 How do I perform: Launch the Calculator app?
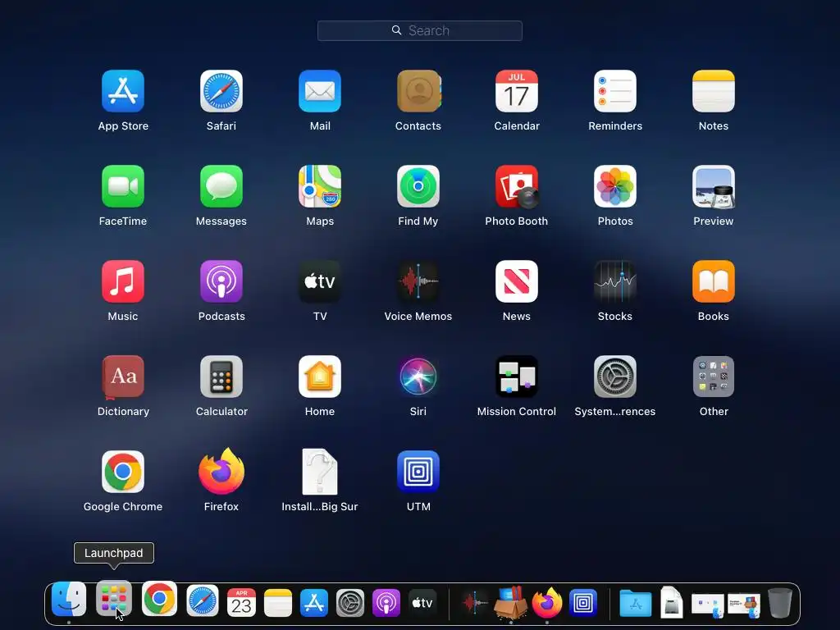(x=221, y=377)
